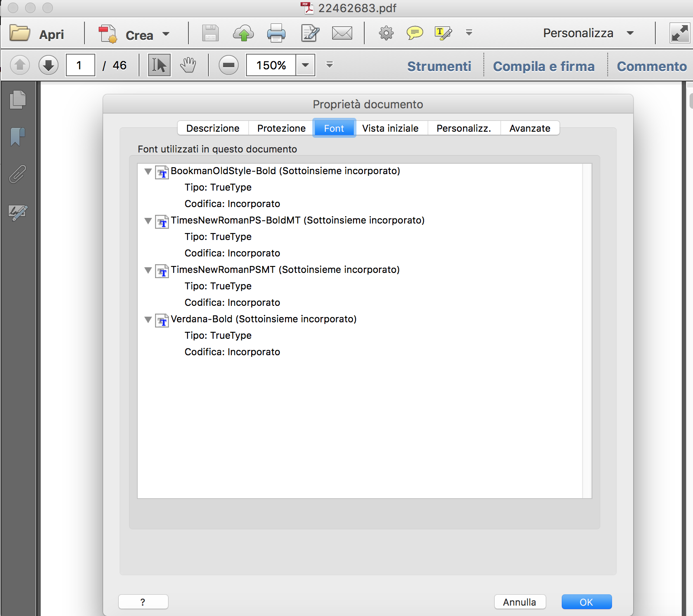693x616 pixels.
Task: Show the bookmarks sidebar panel
Action: point(17,137)
